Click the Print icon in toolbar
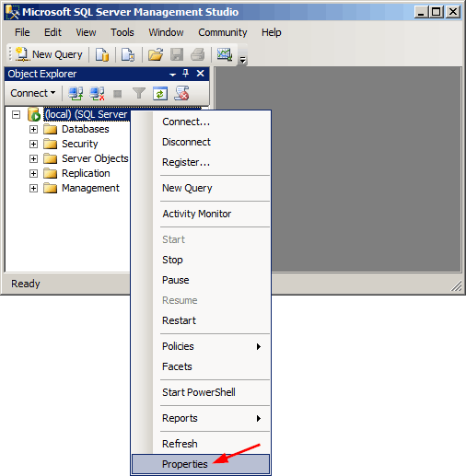 [x=197, y=54]
